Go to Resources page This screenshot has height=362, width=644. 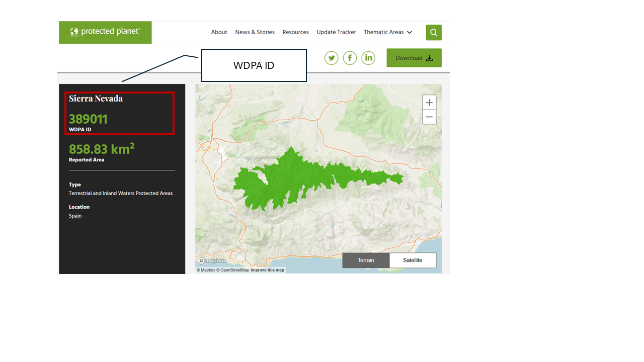(295, 32)
